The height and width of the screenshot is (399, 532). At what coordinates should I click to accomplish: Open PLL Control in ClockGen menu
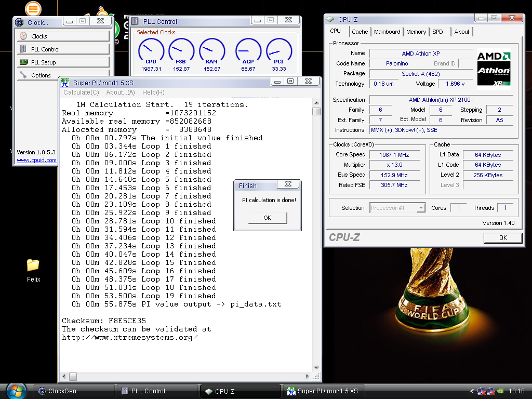pyautogui.click(x=63, y=49)
